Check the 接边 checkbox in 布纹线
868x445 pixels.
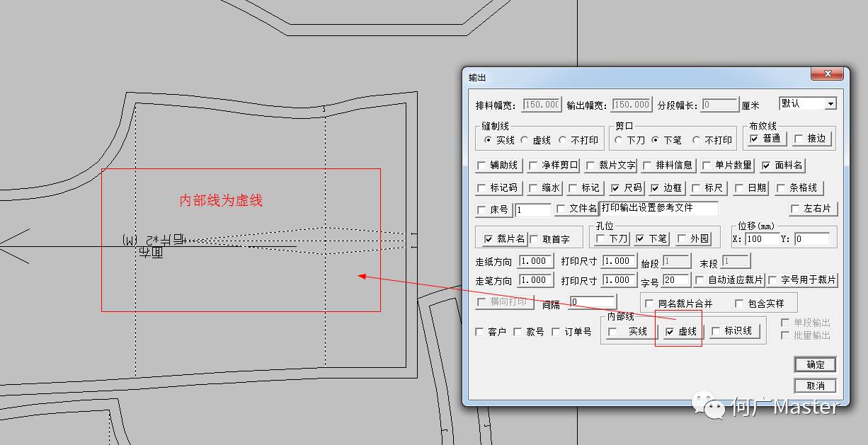pyautogui.click(x=799, y=139)
